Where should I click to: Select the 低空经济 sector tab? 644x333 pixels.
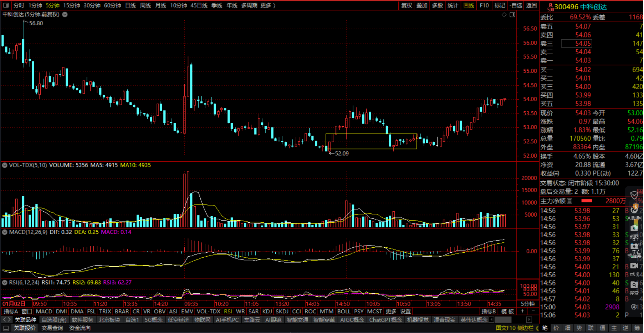178,320
